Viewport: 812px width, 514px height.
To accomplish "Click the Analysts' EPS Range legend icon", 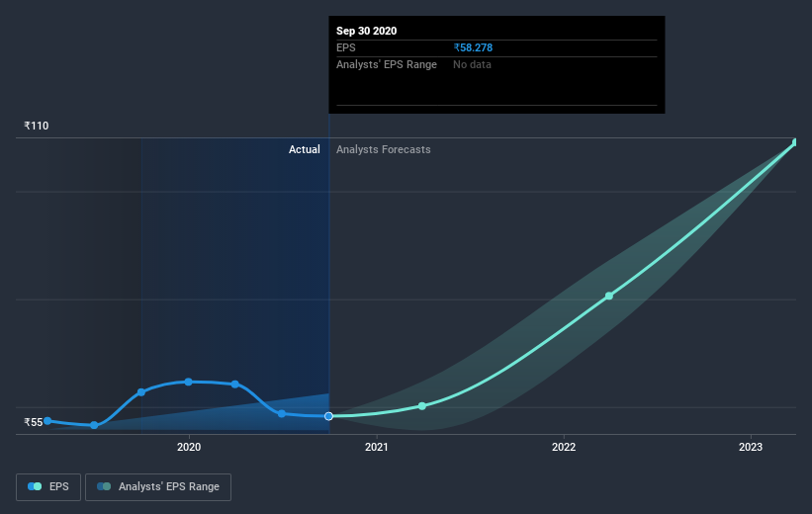I will pyautogui.click(x=104, y=486).
